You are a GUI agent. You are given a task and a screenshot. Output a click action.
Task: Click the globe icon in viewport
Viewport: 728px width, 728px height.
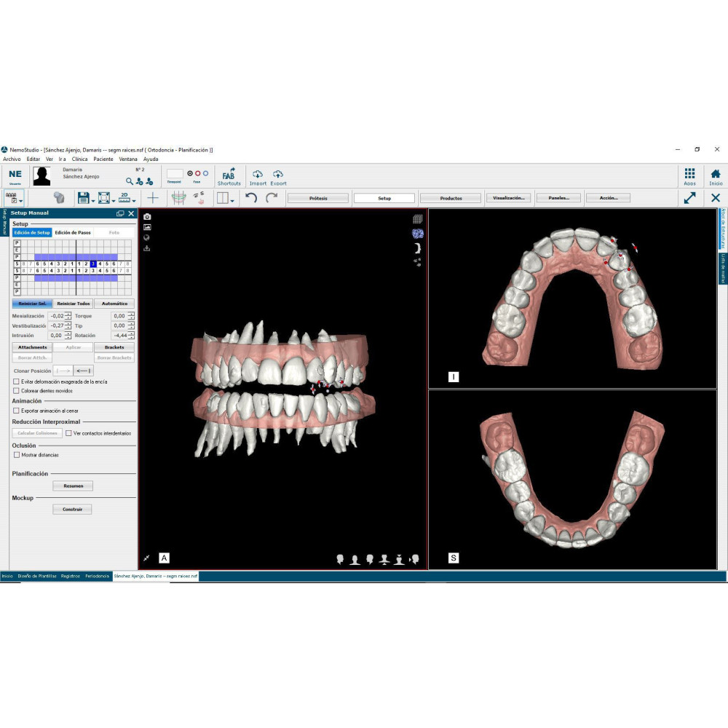pos(147,238)
